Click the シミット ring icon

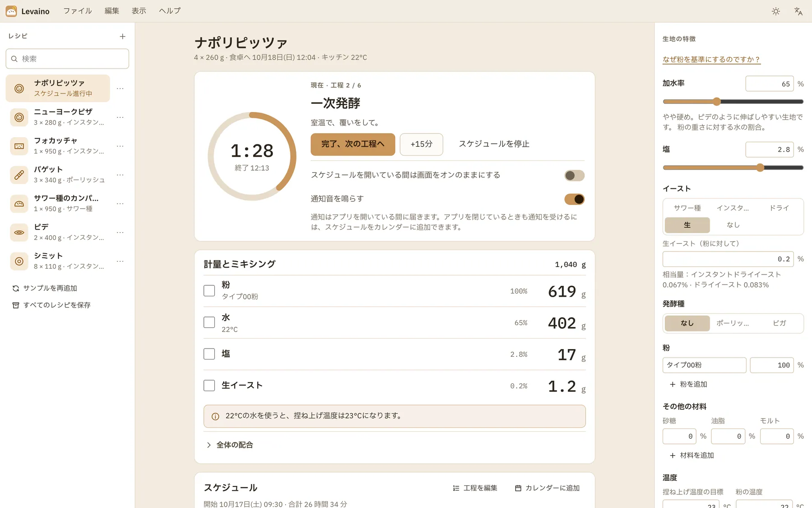(19, 261)
